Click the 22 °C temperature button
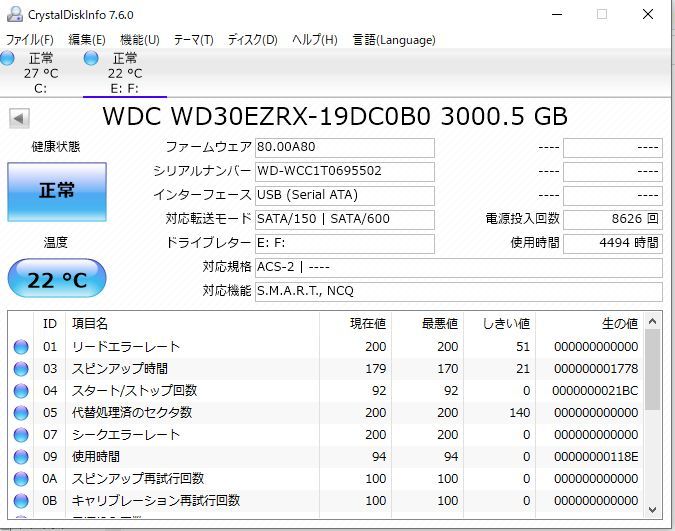This screenshot has width=675, height=531. pyautogui.click(x=57, y=279)
